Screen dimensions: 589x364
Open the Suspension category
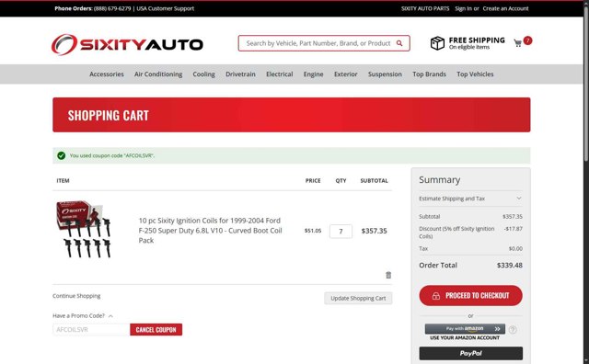pos(385,74)
